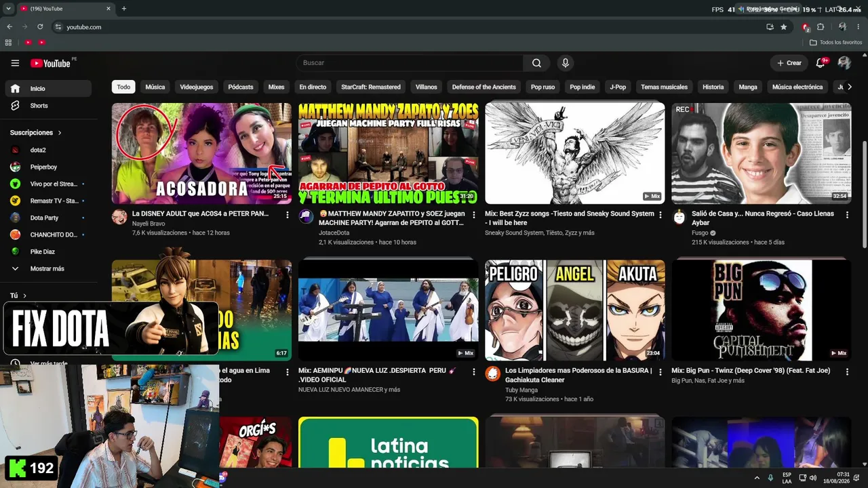Select the Música filter chip
Screen dimensions: 868x488
pyautogui.click(x=155, y=87)
